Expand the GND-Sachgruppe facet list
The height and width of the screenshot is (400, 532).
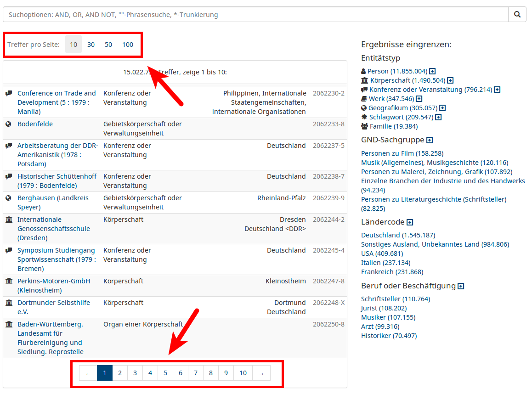[x=430, y=140]
